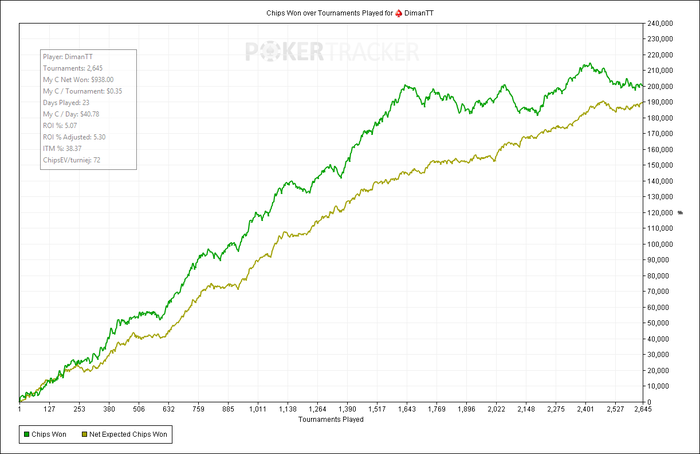The height and width of the screenshot is (454, 700).
Task: Select the 'Chips Won' legend label
Action: (x=49, y=434)
